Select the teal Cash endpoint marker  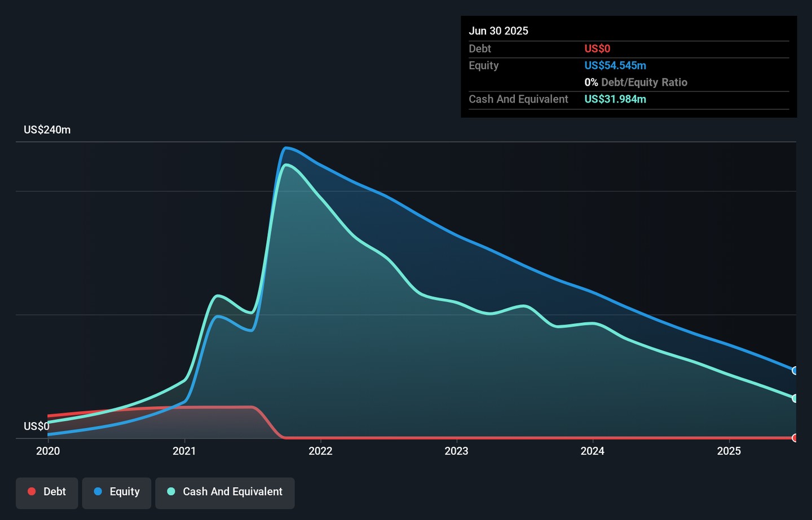(x=795, y=398)
